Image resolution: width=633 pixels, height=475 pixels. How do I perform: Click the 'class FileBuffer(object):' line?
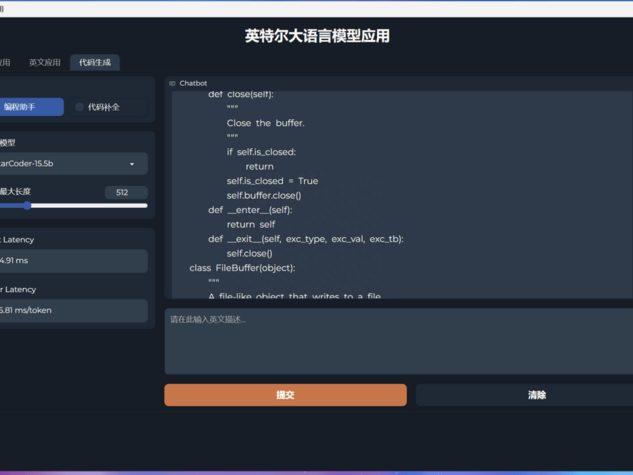click(x=242, y=268)
